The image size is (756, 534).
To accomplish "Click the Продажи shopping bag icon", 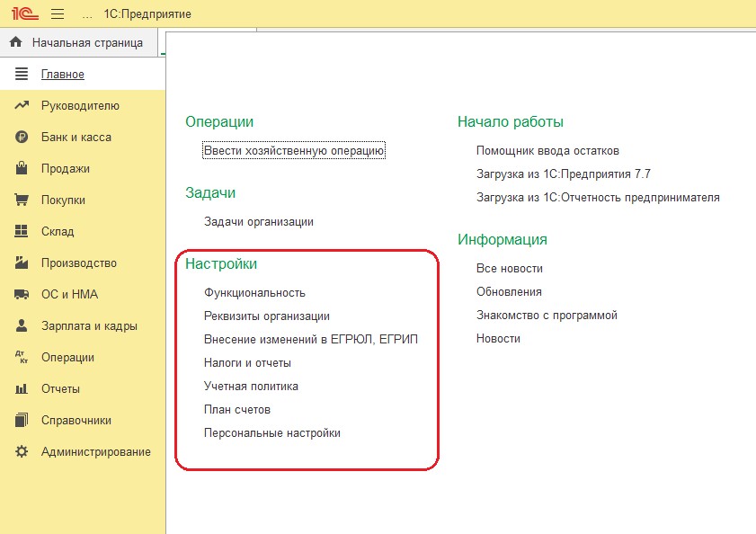I will pyautogui.click(x=22, y=168).
